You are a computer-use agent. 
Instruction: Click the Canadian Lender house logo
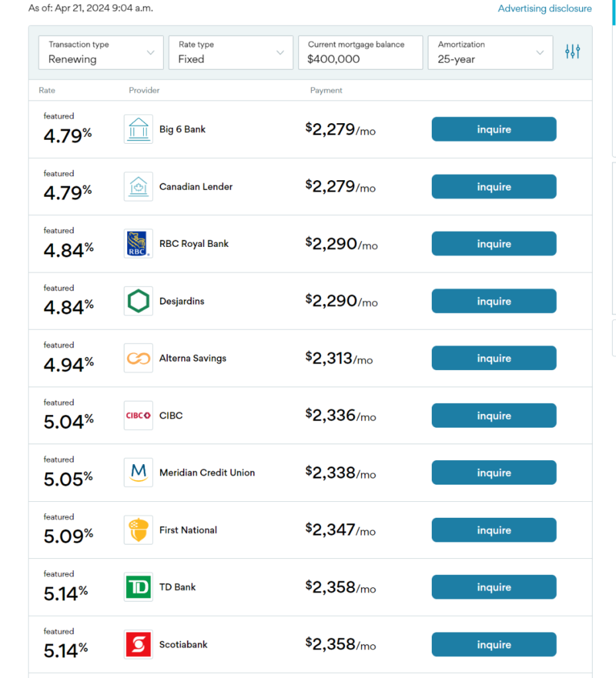138,187
